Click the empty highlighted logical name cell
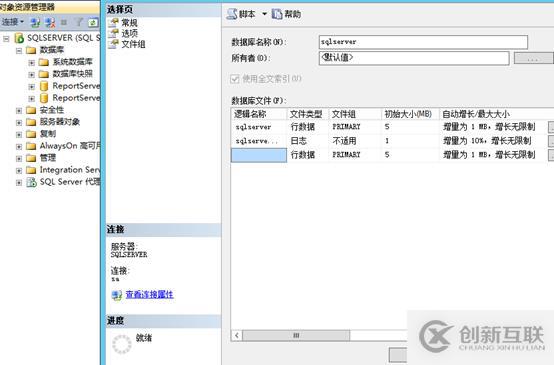Image resolution: width=554 pixels, height=365 pixels. (x=259, y=155)
